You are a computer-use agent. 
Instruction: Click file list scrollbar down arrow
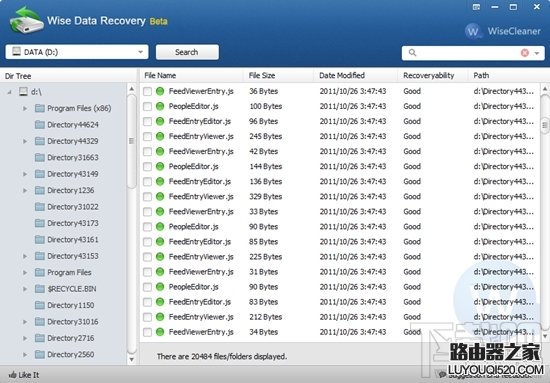545,336
